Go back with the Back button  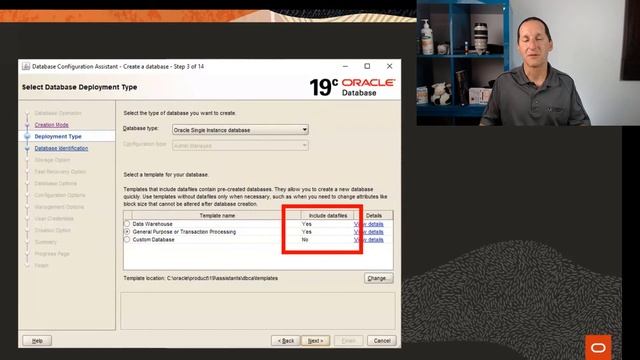286,340
